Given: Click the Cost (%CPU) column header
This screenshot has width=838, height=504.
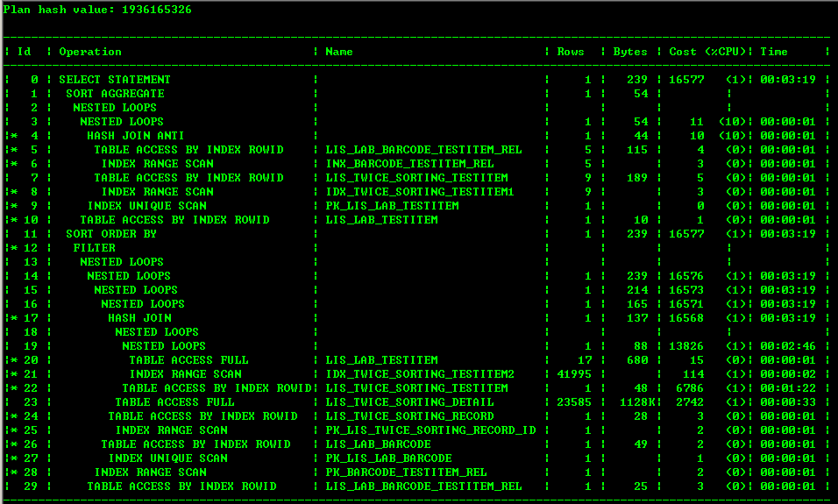Looking at the screenshot, I should (707, 52).
